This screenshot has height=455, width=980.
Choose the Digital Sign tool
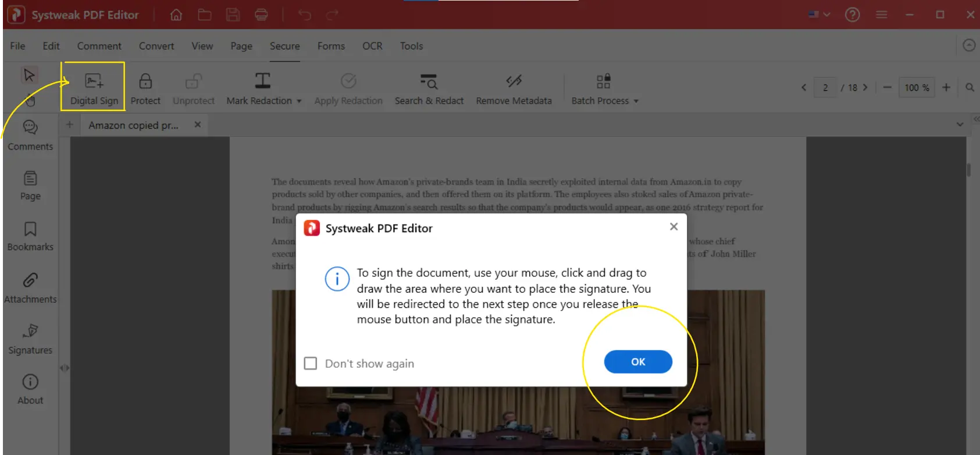point(94,88)
